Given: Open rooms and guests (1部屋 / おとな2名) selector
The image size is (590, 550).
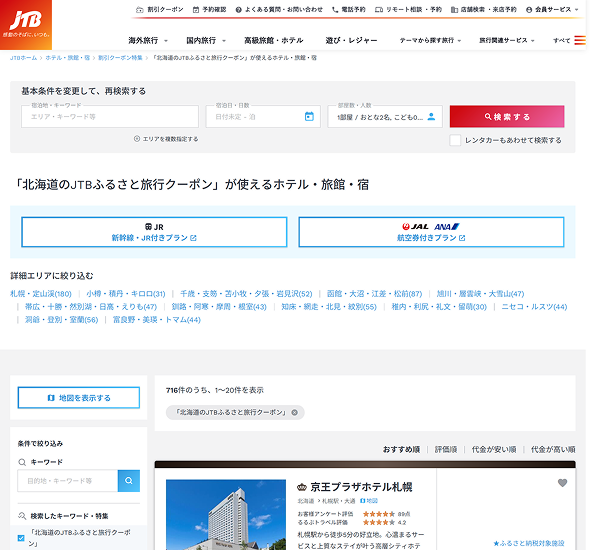Looking at the screenshot, I should (385, 117).
